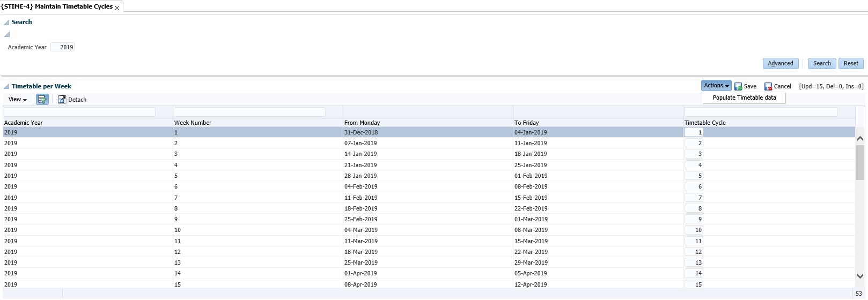Open the View dropdown menu
Screen dimensions: 868x300
(17, 100)
